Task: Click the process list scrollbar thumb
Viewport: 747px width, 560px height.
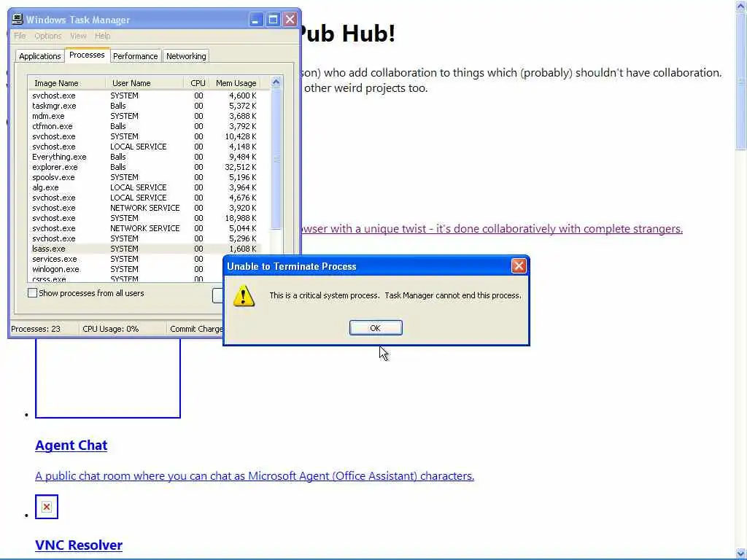Action: pyautogui.click(x=276, y=158)
